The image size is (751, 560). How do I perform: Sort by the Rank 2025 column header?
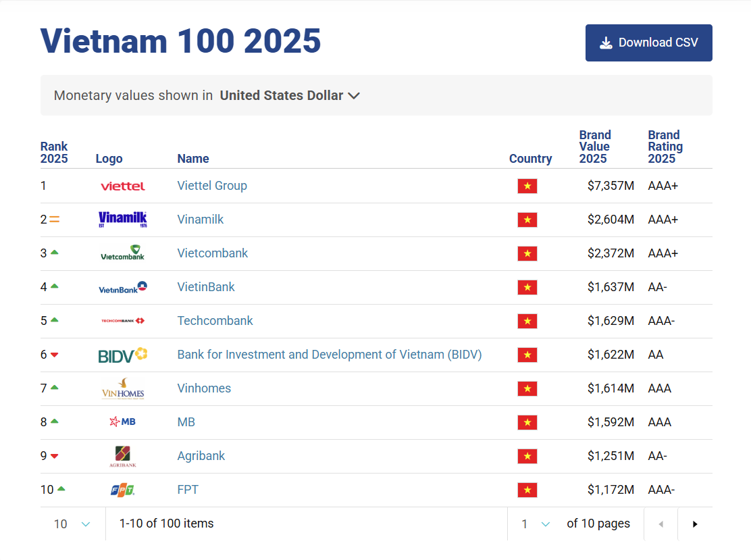pyautogui.click(x=54, y=152)
